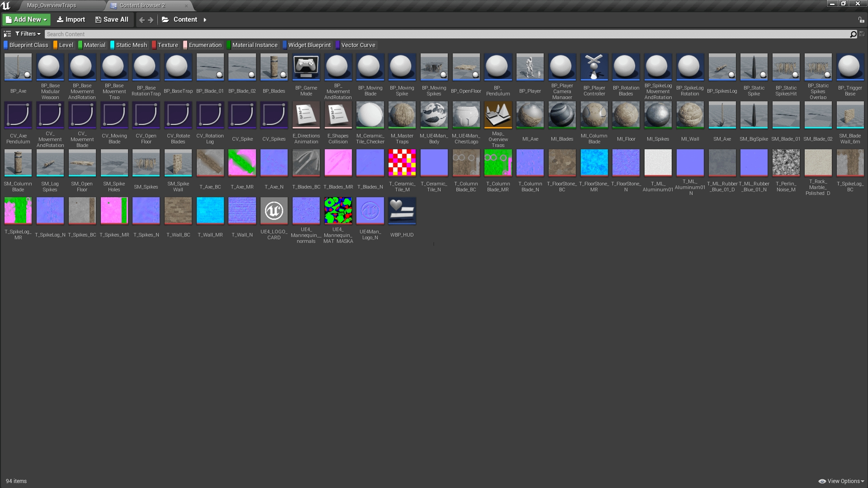Toggle the Static Mesh filter
This screenshot has height=488, width=868.
[129, 45]
